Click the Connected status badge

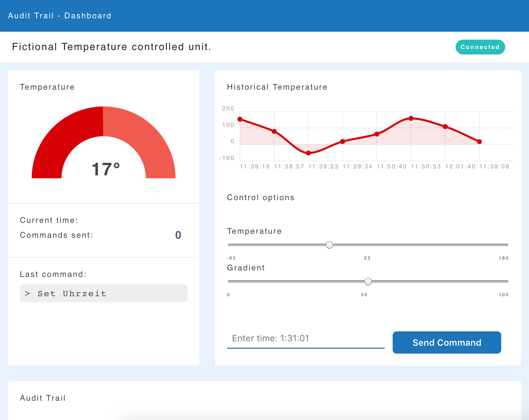click(480, 47)
